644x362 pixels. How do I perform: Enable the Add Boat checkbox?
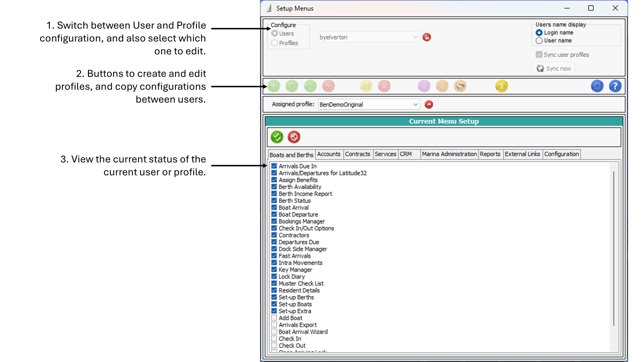[274, 318]
